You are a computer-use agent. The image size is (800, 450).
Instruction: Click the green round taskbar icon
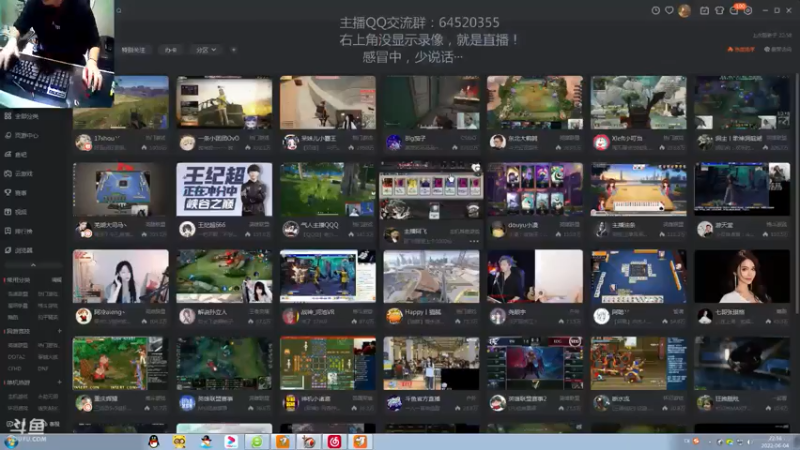click(x=257, y=442)
